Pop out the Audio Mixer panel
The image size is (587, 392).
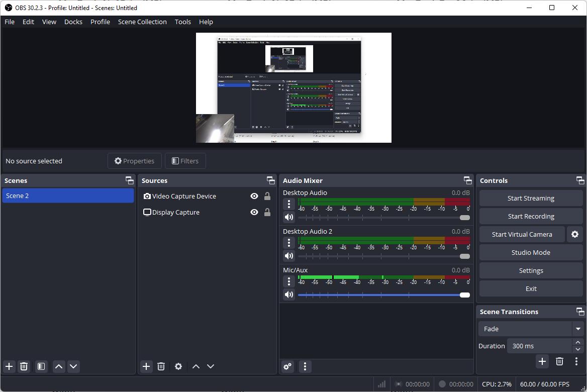[467, 180]
